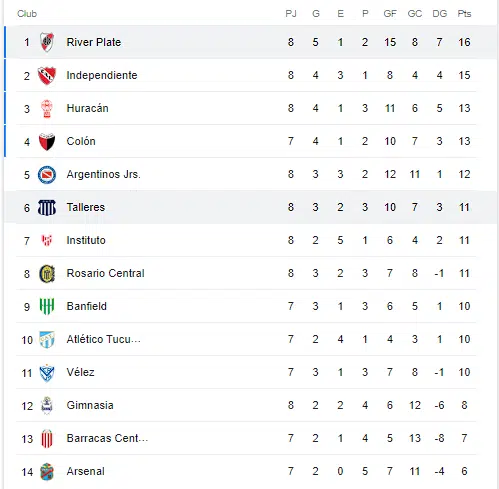The width and height of the screenshot is (499, 489).
Task: Click the Talleres striped crest
Action: pos(47,207)
